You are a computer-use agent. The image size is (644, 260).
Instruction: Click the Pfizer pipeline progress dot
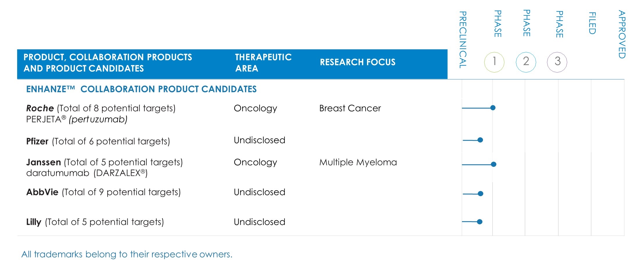point(480,140)
